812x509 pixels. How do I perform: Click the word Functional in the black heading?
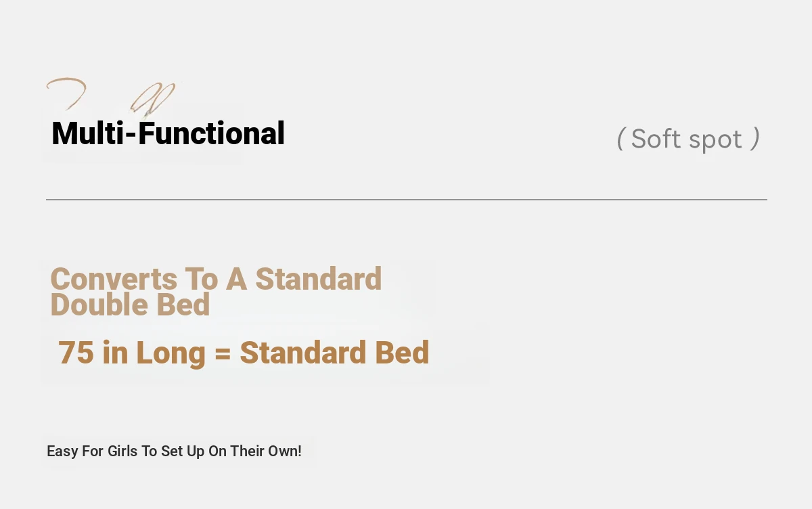pyautogui.click(x=211, y=133)
